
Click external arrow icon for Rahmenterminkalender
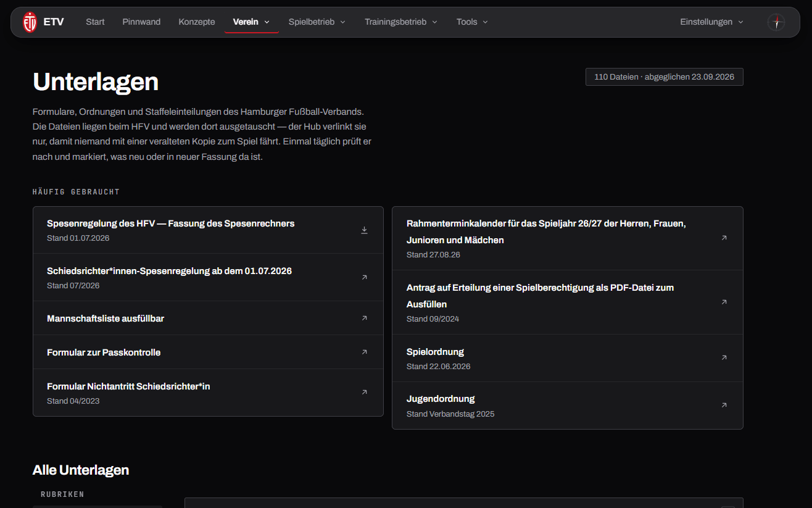click(724, 238)
